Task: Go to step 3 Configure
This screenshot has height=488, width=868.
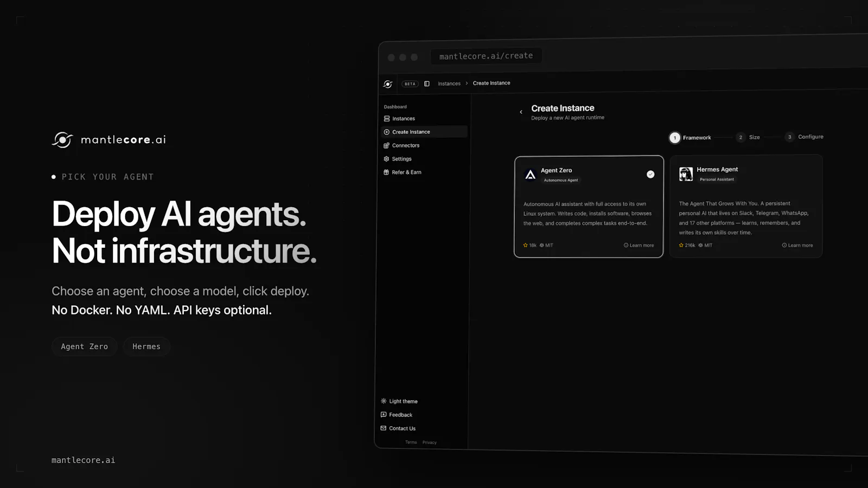Action: click(805, 137)
